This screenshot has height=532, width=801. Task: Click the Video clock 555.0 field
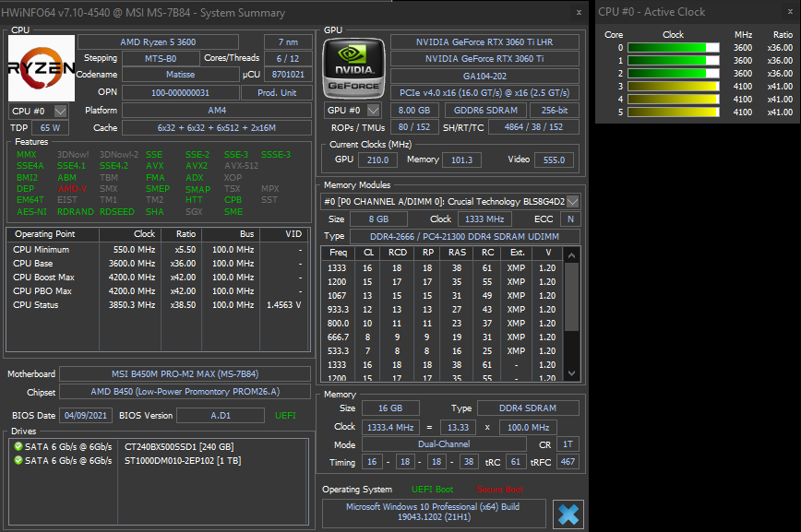(555, 160)
